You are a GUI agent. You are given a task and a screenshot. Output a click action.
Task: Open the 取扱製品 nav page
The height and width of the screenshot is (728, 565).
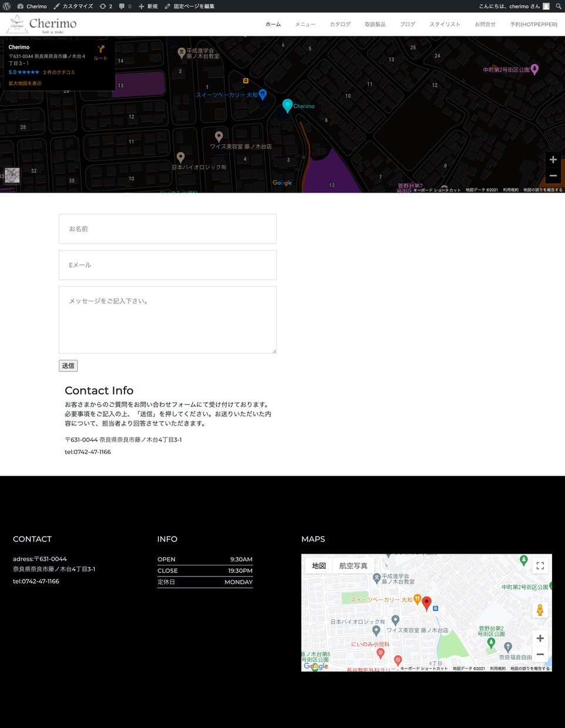[x=375, y=24]
